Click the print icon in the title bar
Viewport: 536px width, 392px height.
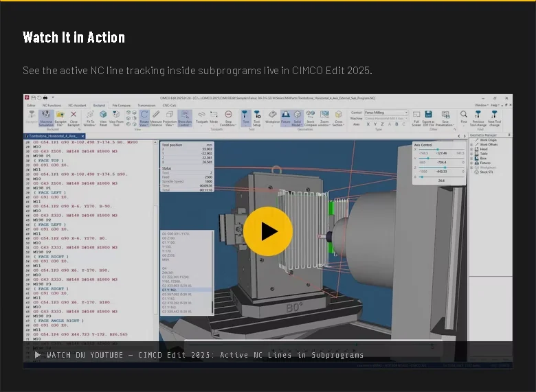[45, 98]
